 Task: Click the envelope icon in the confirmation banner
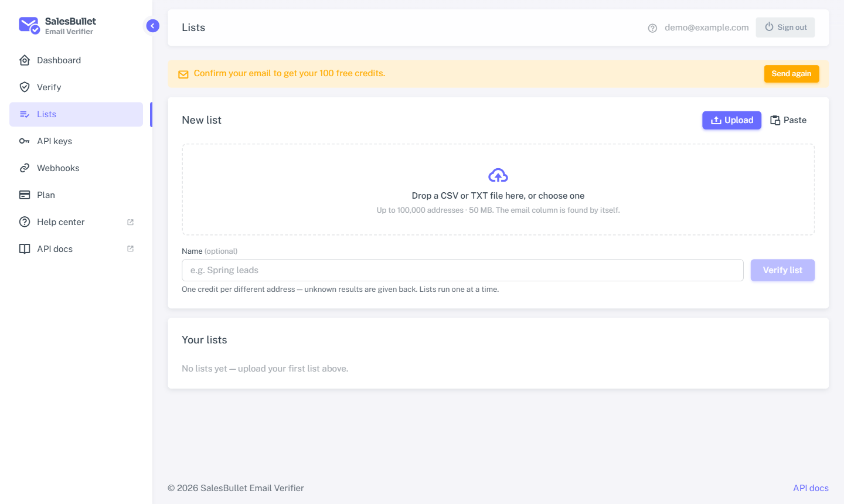[183, 74]
